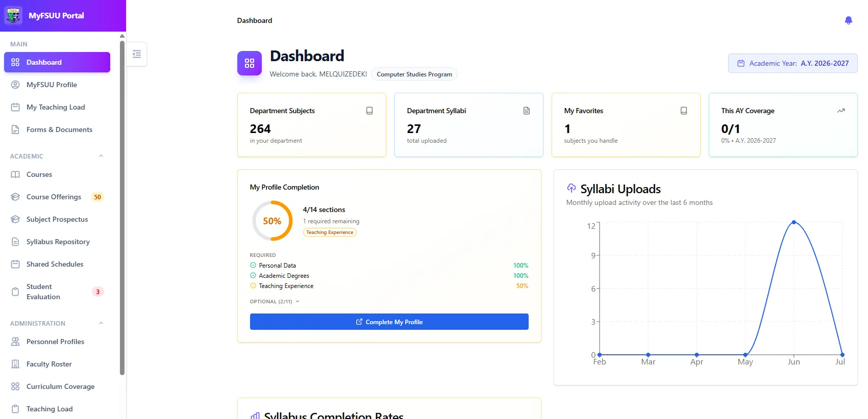Image resolution: width=868 pixels, height=419 pixels.
Task: Open Subject Prospectus page
Action: (x=57, y=219)
